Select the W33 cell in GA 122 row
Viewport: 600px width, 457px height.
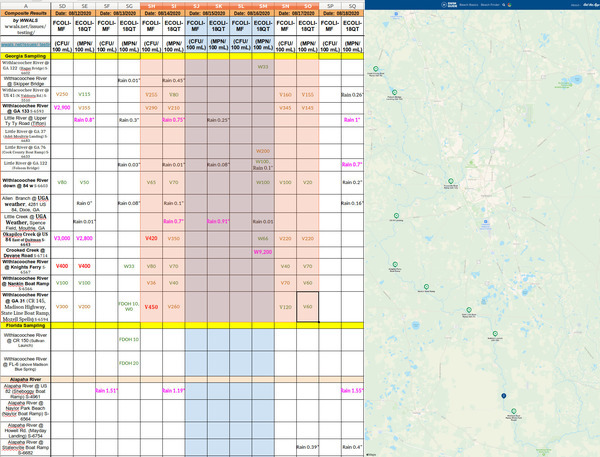[x=263, y=67]
